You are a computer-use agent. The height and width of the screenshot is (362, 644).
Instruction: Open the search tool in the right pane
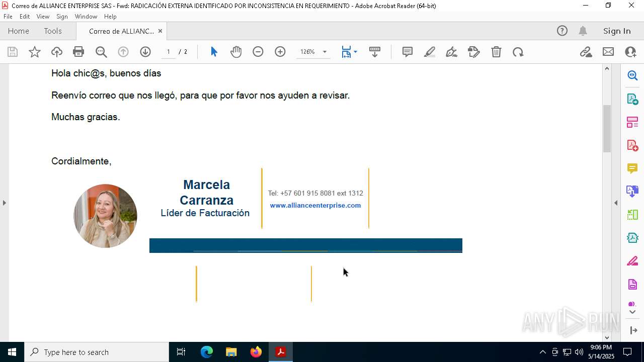click(x=632, y=75)
